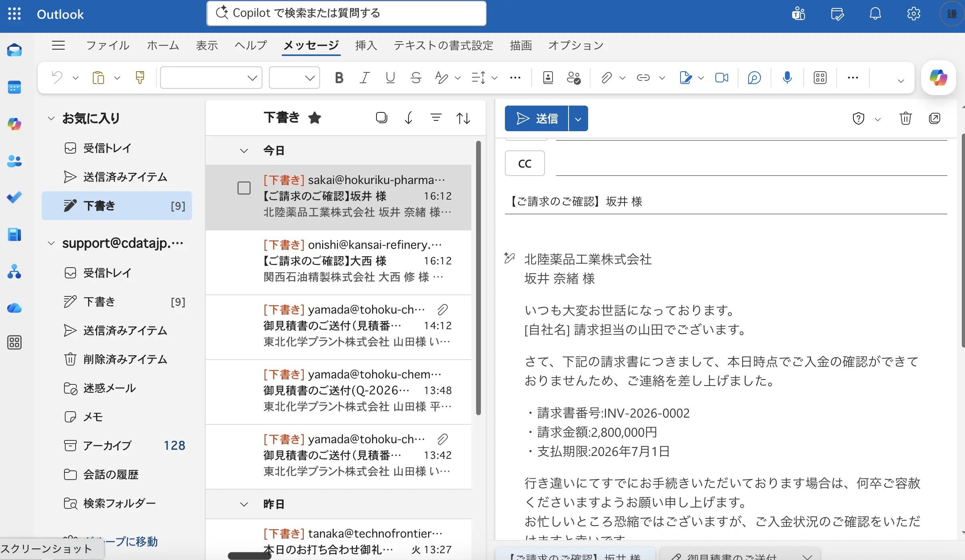Click the CC button

tap(525, 163)
